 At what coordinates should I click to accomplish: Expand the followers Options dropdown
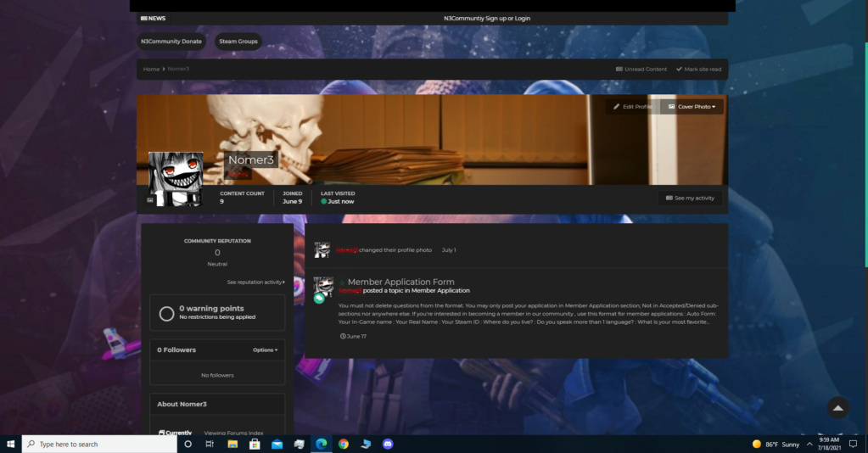coord(266,350)
